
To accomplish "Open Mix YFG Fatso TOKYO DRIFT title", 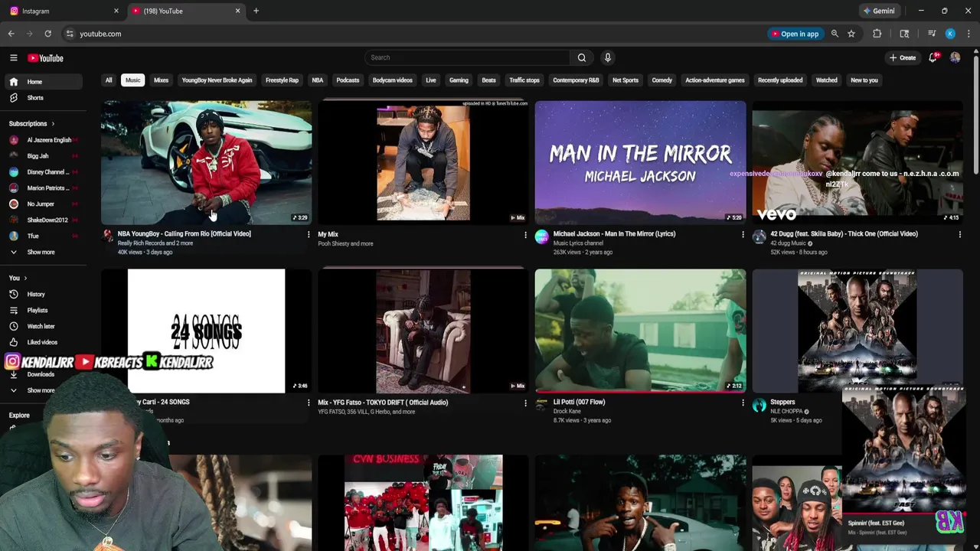I will coord(383,403).
